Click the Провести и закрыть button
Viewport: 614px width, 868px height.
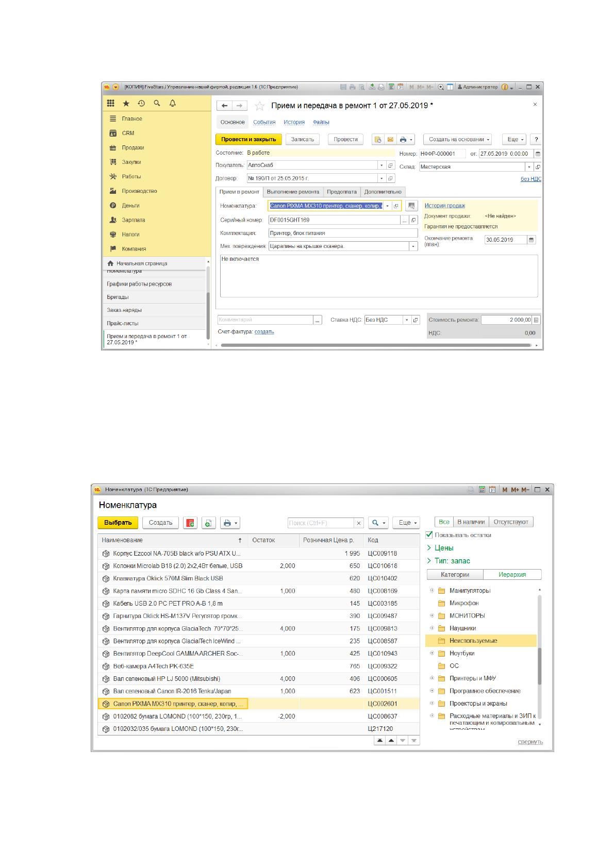click(x=248, y=139)
